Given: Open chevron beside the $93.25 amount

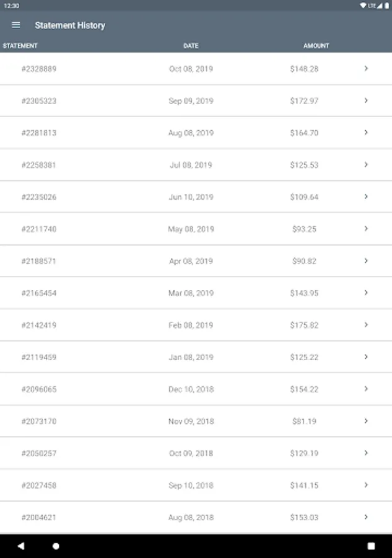Looking at the screenshot, I should coord(366,229).
